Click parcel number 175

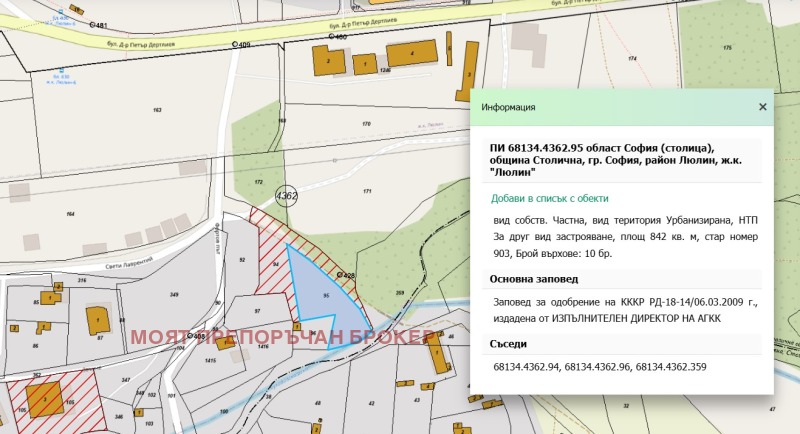728,47
